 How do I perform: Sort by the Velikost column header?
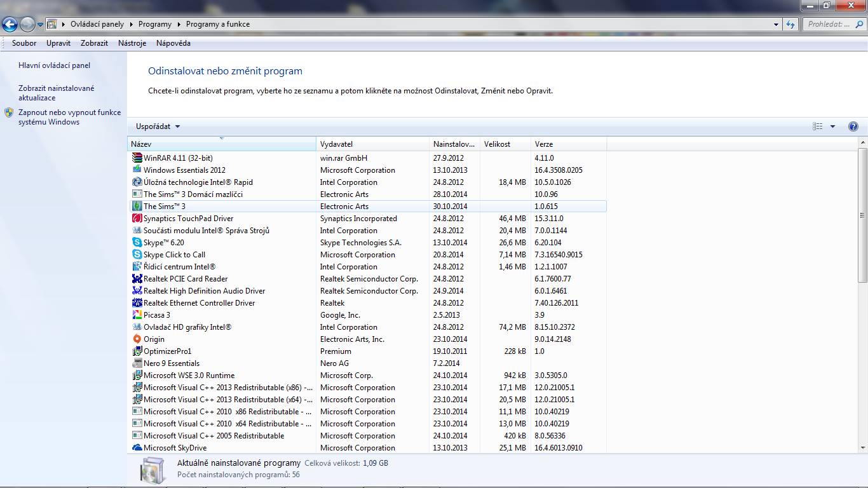pos(506,144)
